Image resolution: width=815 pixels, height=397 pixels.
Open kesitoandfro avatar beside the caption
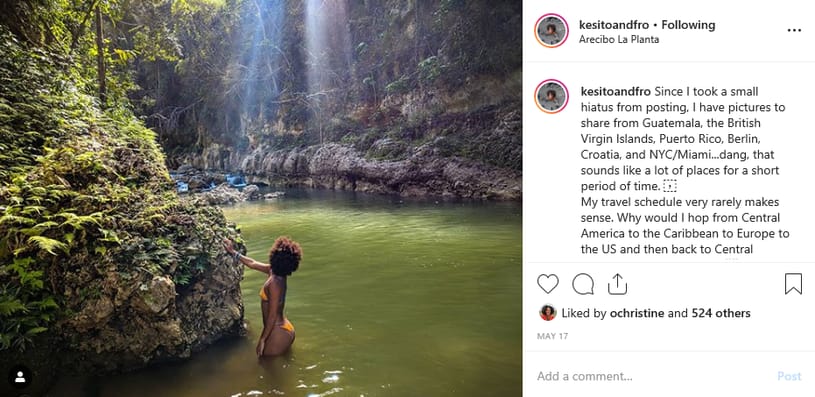point(551,96)
